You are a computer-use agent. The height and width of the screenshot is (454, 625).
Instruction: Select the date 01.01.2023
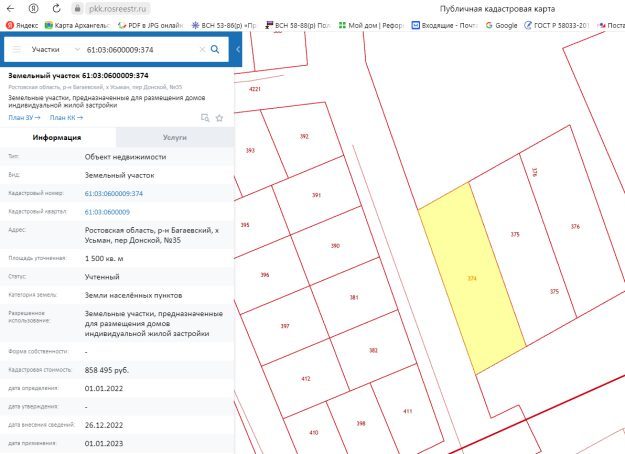point(104,443)
